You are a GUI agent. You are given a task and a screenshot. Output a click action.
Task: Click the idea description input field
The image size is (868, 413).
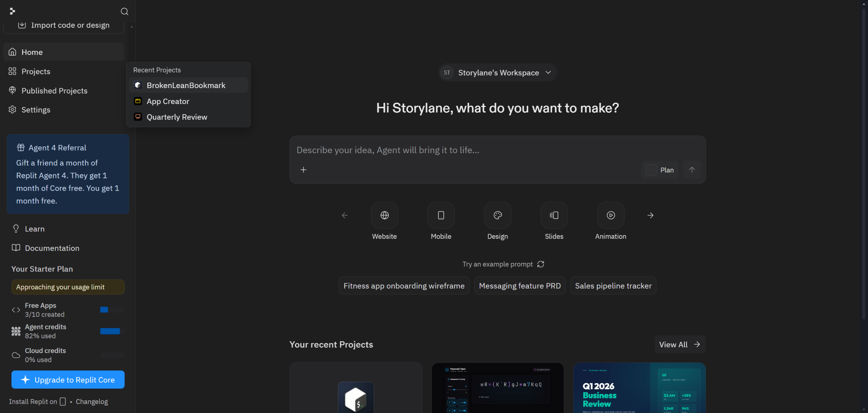tap(475, 150)
